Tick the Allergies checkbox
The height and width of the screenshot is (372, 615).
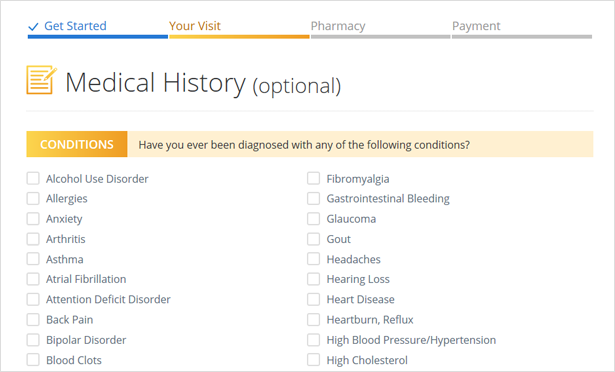click(33, 198)
